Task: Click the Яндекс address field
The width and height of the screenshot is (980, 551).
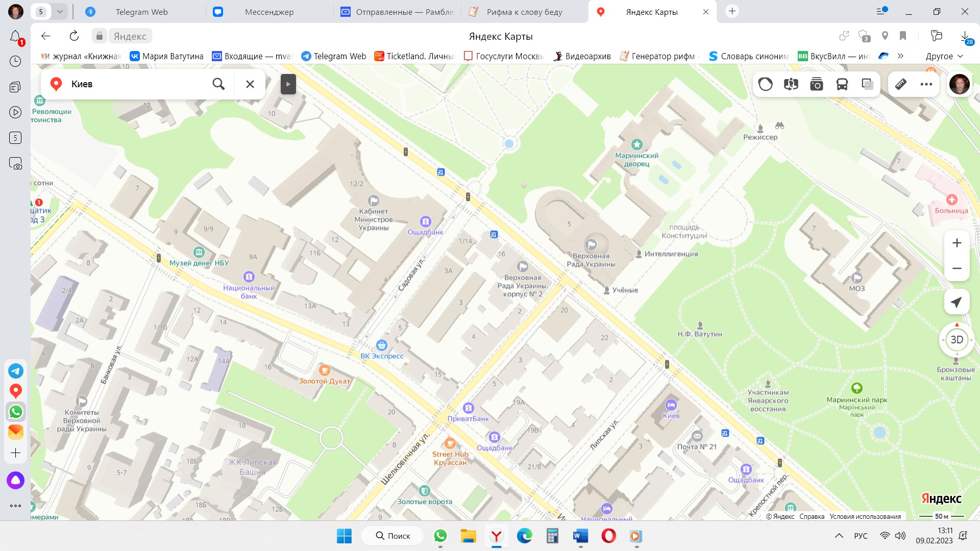Action: (x=130, y=36)
